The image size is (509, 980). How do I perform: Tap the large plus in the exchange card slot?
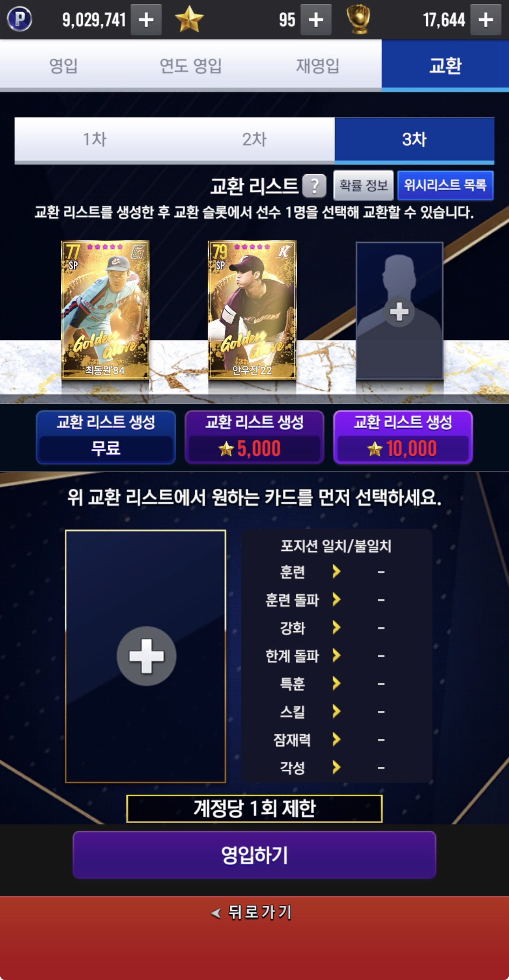click(146, 656)
